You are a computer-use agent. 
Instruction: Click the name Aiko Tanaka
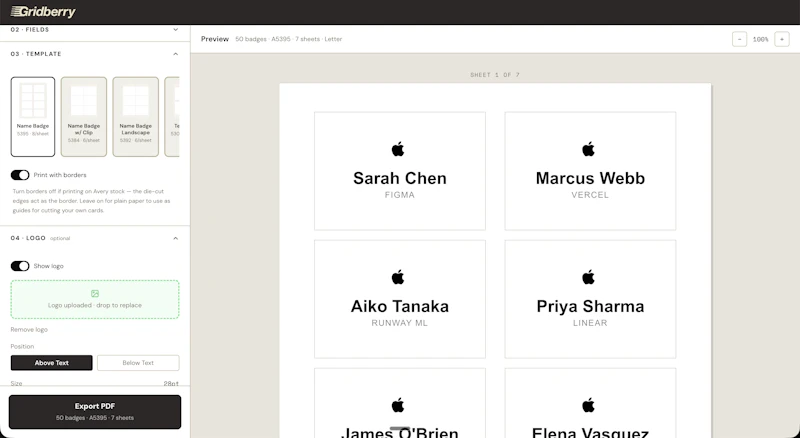(399, 306)
